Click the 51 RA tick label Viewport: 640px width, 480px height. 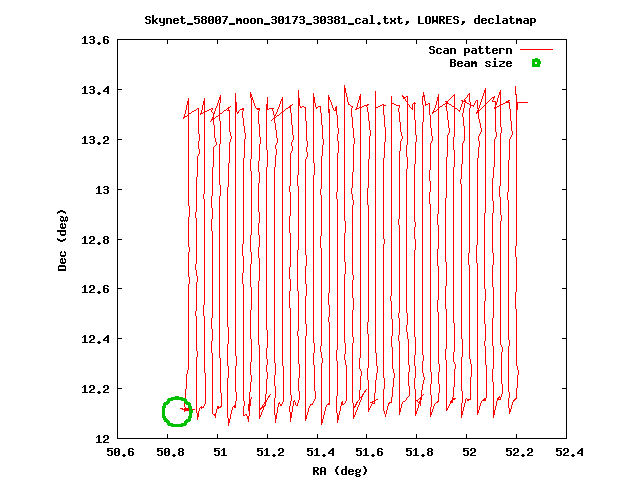click(220, 452)
